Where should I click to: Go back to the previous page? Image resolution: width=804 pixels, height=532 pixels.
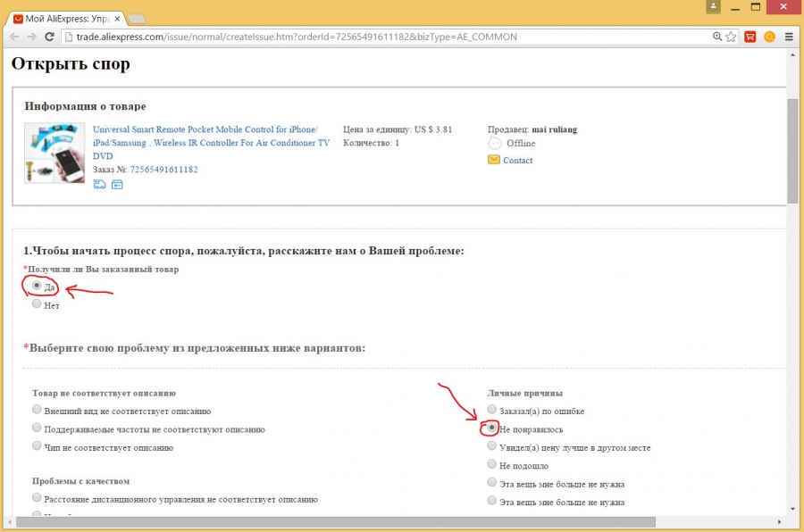click(x=13, y=37)
